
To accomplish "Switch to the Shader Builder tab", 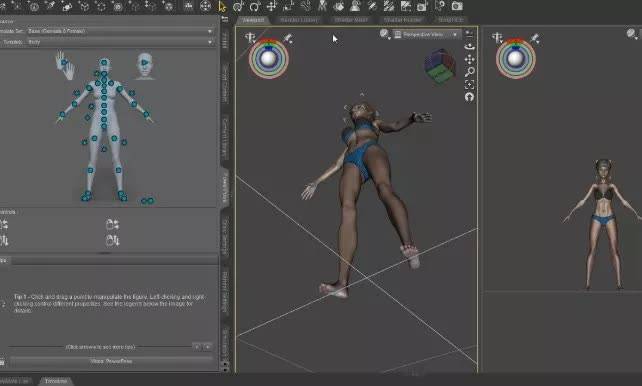I will (x=402, y=20).
